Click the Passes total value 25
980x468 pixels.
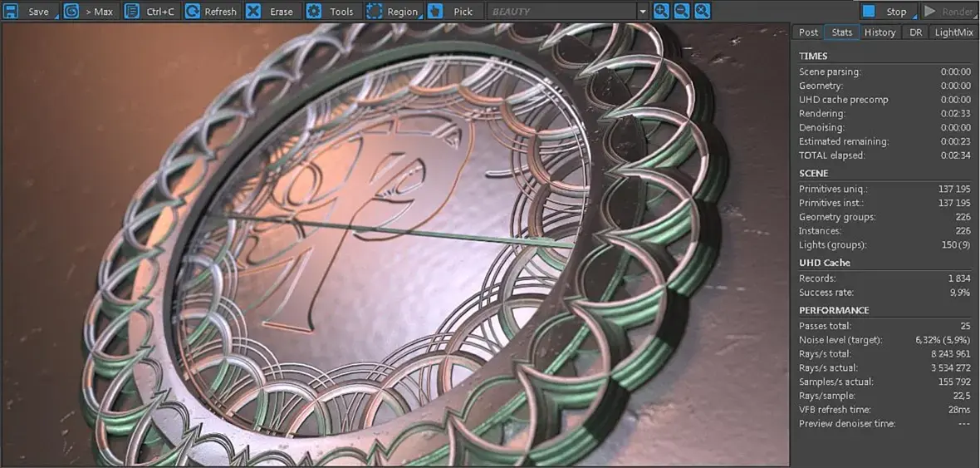pos(966,326)
